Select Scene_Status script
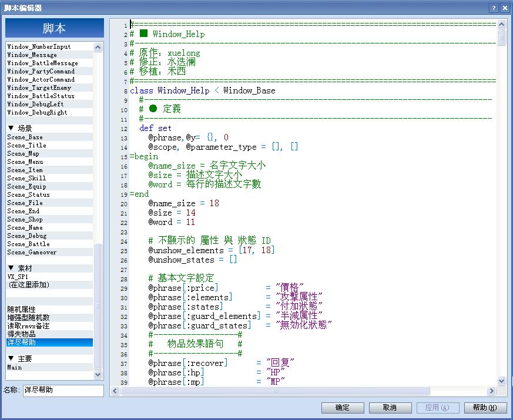 click(49, 194)
